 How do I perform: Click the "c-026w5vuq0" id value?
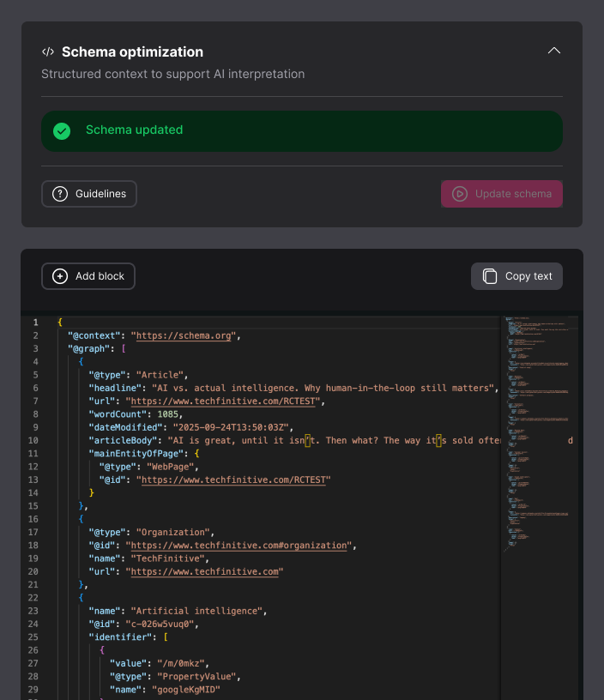click(x=160, y=625)
